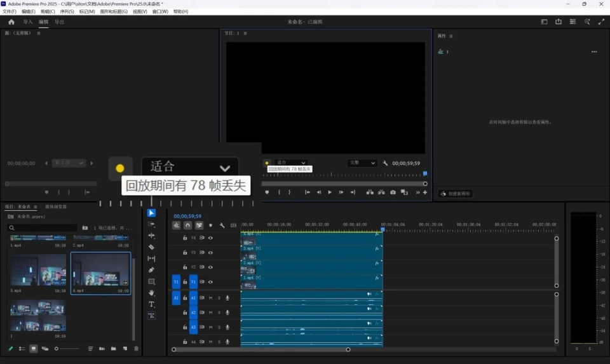
Task: Select the Ripple Edit tool
Action: click(151, 236)
